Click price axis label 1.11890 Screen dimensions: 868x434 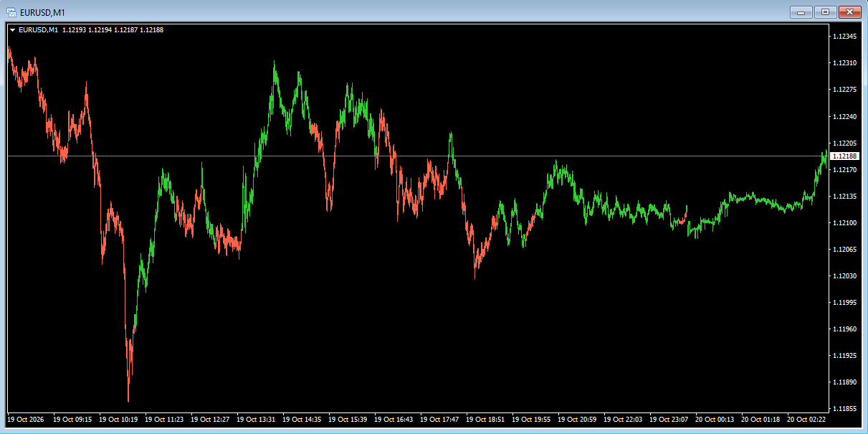[x=844, y=382]
